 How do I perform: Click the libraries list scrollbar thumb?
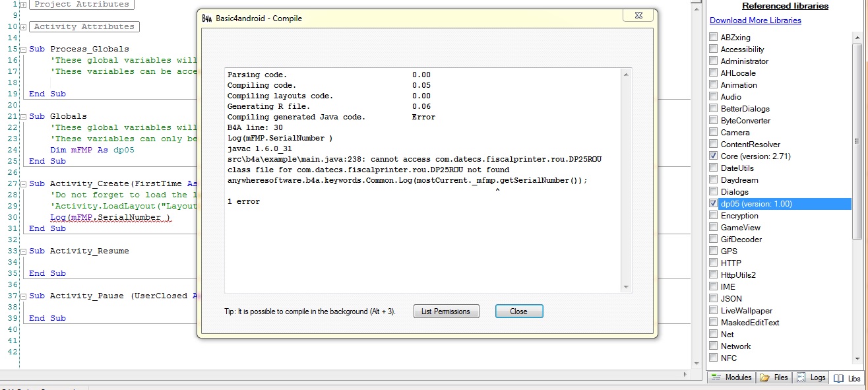point(857,141)
